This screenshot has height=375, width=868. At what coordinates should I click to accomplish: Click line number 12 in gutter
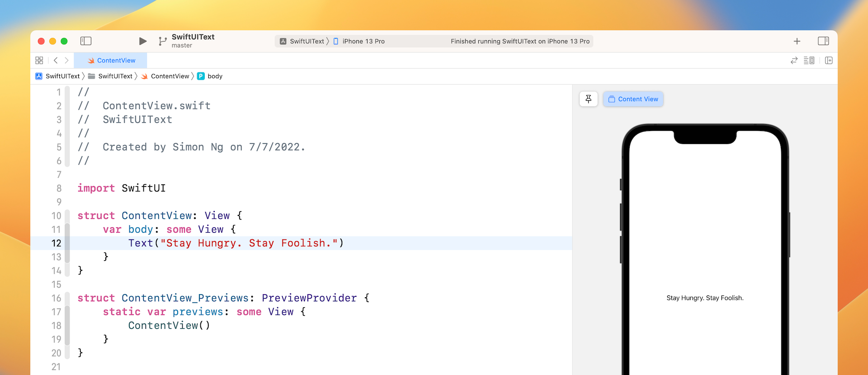[56, 243]
